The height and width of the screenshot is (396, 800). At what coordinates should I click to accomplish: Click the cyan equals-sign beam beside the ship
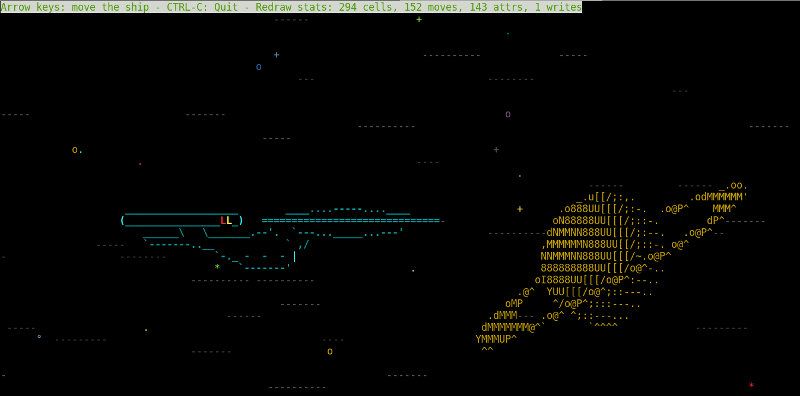[351, 220]
